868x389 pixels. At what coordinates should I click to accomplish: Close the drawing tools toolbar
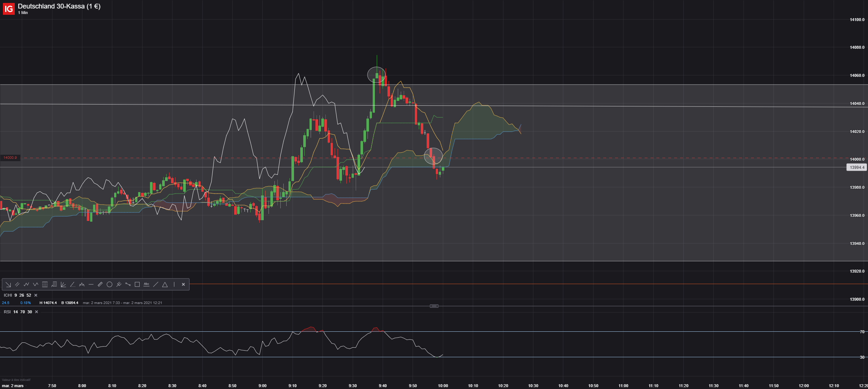coord(183,284)
